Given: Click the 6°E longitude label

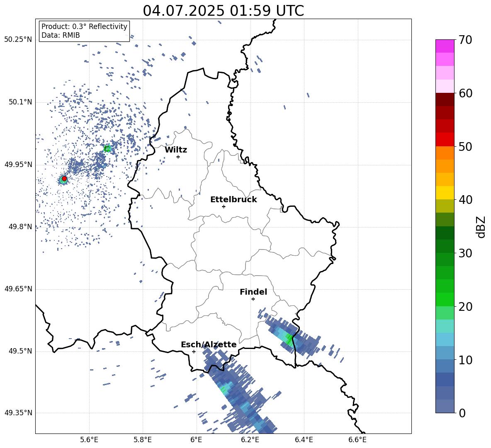Looking at the screenshot, I should (196, 440).
